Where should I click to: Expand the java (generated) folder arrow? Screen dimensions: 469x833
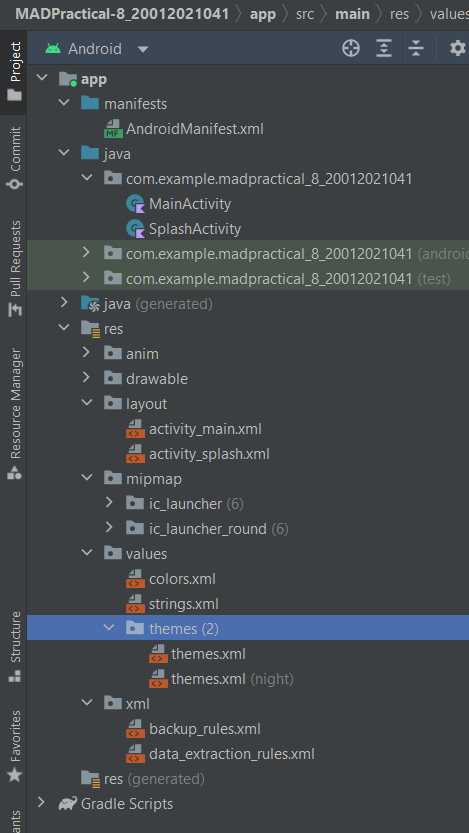(x=64, y=303)
